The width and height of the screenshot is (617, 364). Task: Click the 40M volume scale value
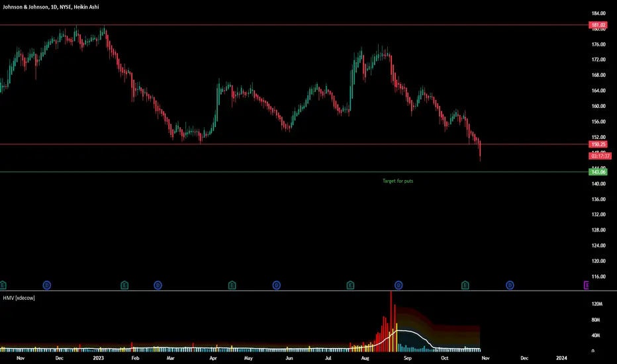[x=596, y=336]
